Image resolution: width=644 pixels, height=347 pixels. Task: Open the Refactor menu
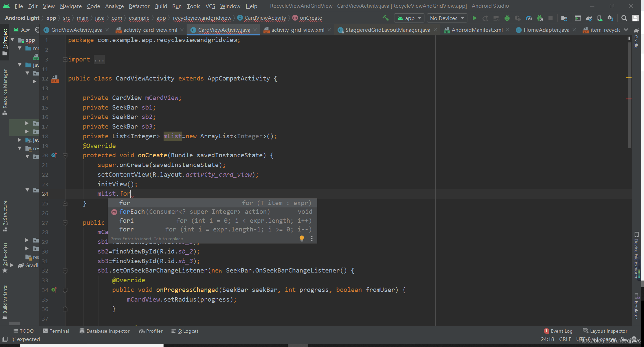139,6
